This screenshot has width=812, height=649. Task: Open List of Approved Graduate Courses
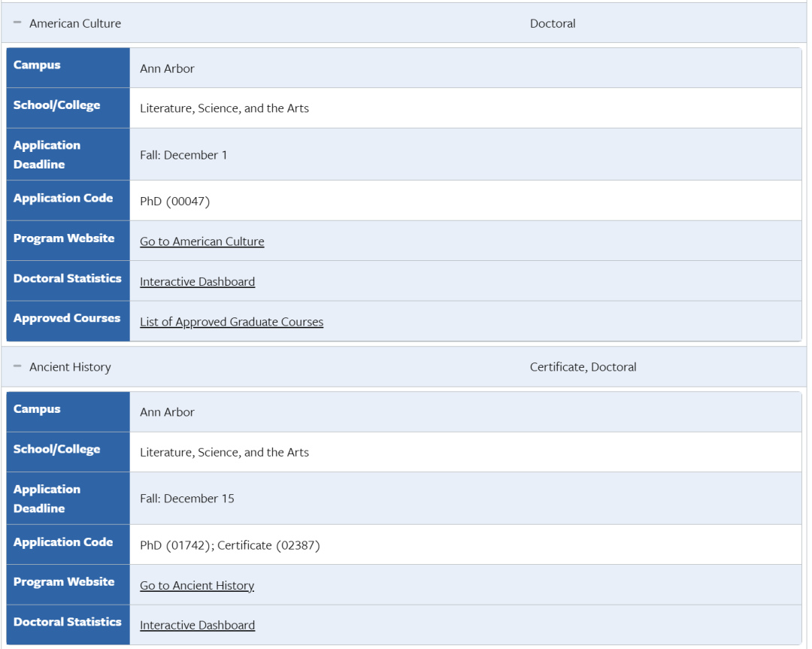[x=232, y=322]
